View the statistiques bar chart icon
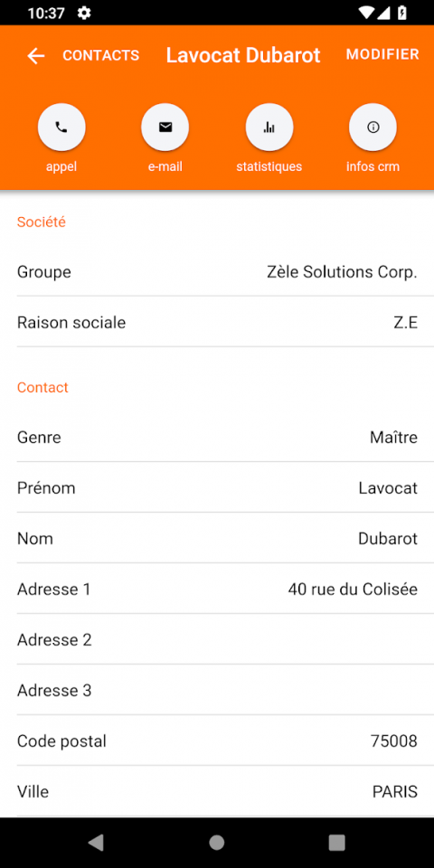Screen dimensions: 434x868 [x=269, y=127]
